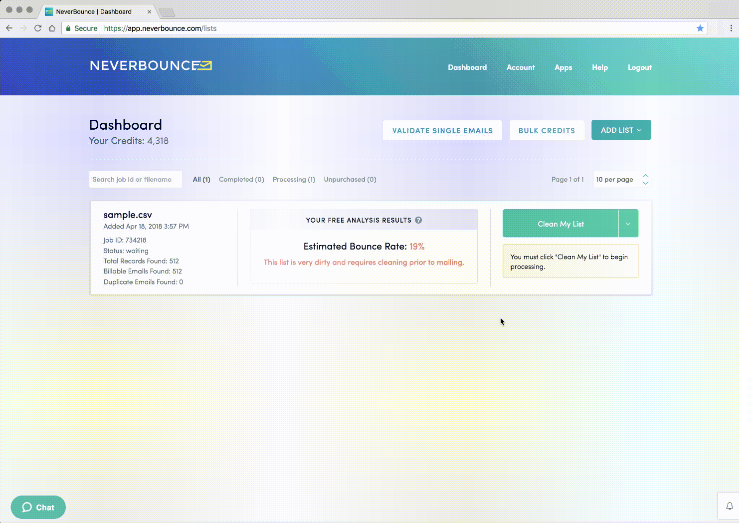Bookmark page with the star icon
This screenshot has height=523, width=739.
(700, 28)
